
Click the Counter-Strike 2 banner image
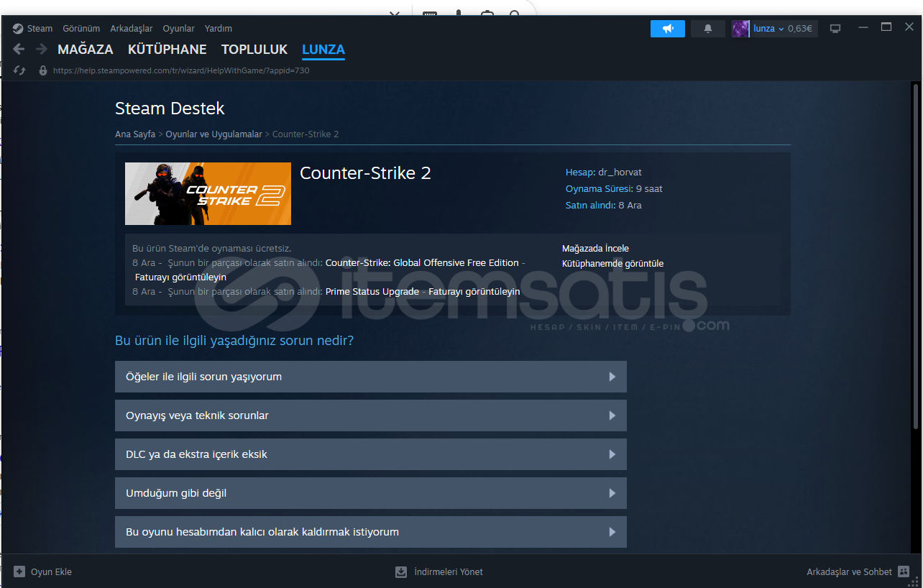pos(208,194)
